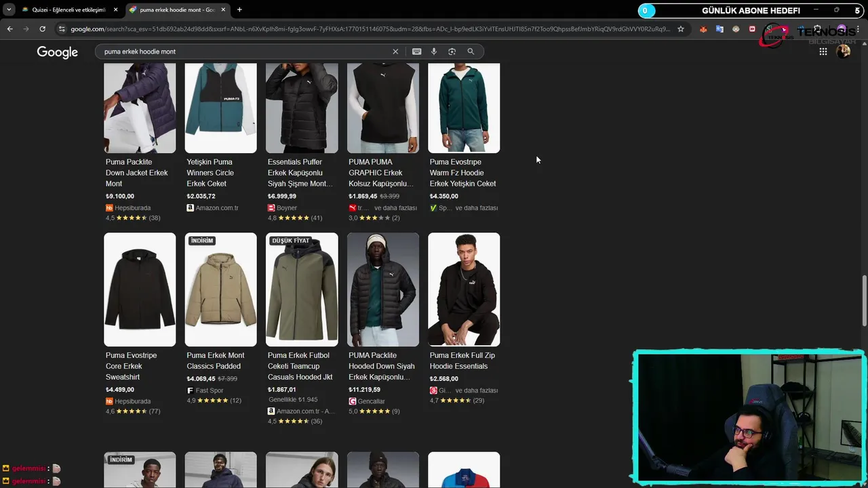Open the Google apps grid
This screenshot has height=488, width=868.
click(x=823, y=52)
